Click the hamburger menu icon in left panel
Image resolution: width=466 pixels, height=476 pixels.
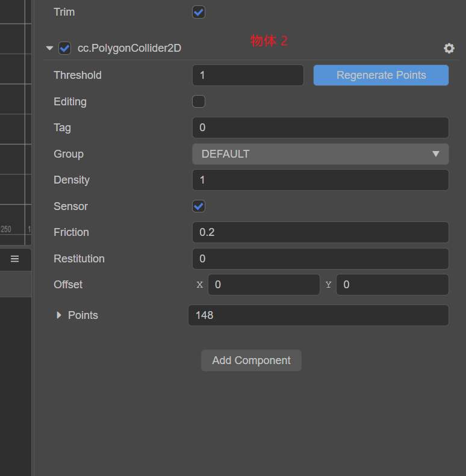click(14, 259)
